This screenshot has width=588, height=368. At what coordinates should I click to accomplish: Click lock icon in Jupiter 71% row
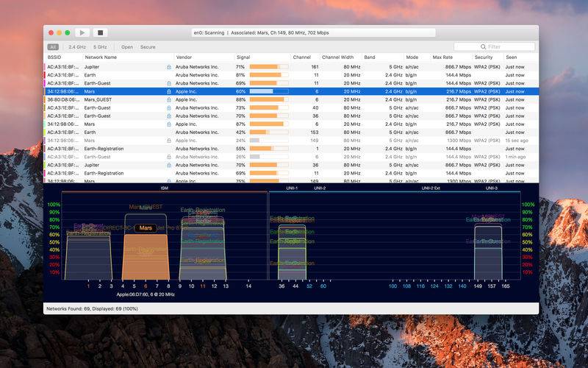point(169,67)
